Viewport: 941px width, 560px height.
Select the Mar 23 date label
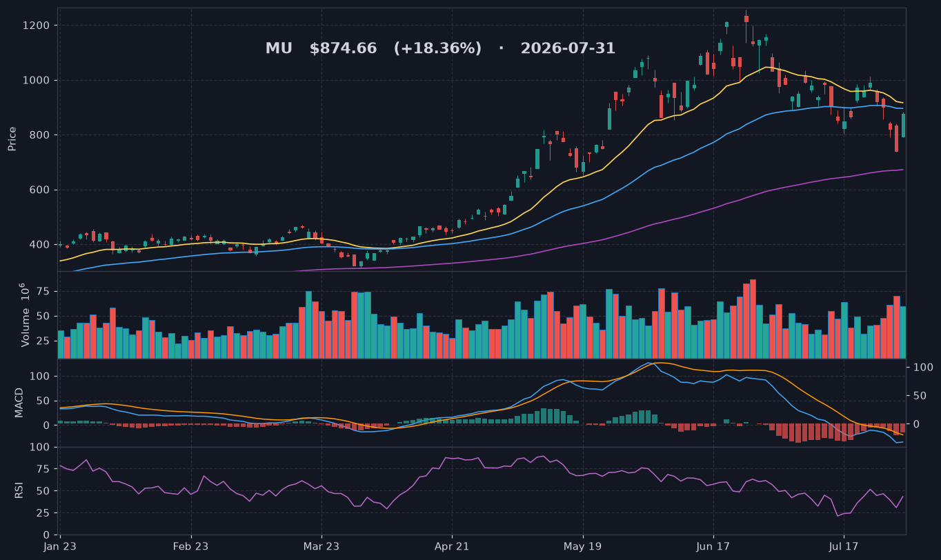coord(321,547)
